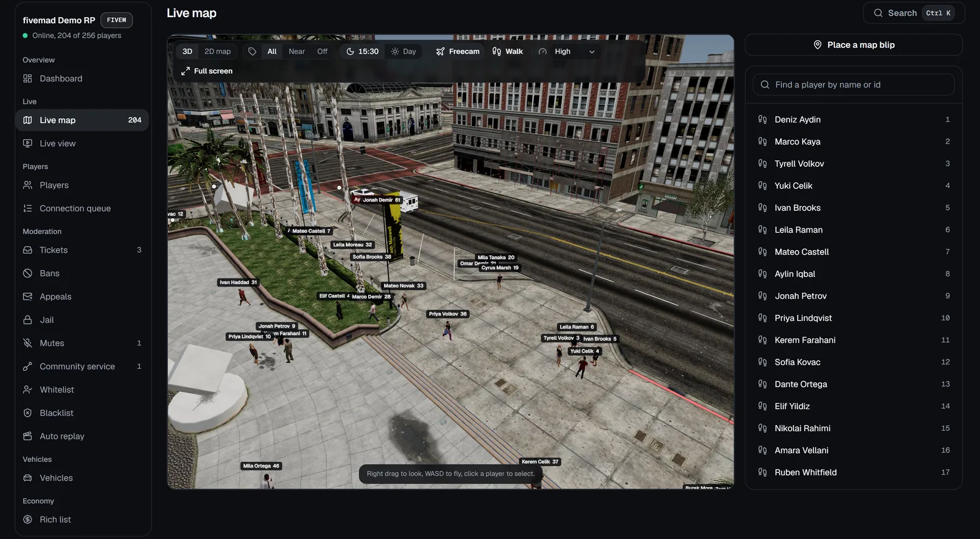
Task: Open the Dashboard page icon
Action: 28,78
